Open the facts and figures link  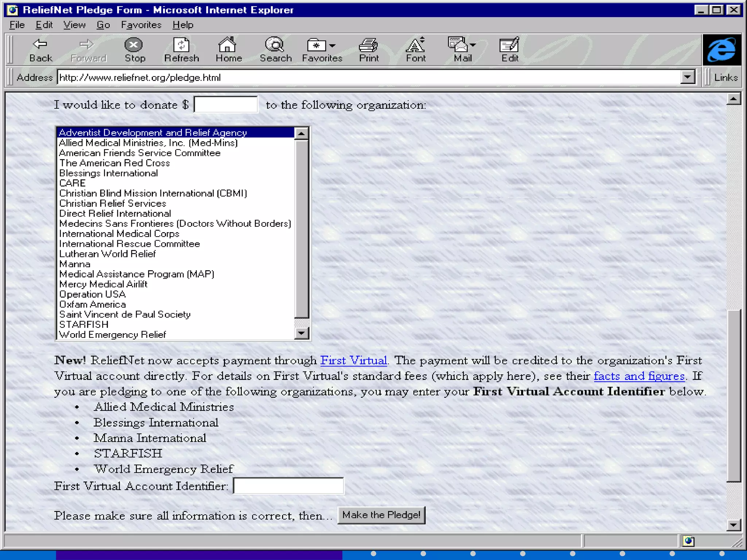[x=639, y=376]
